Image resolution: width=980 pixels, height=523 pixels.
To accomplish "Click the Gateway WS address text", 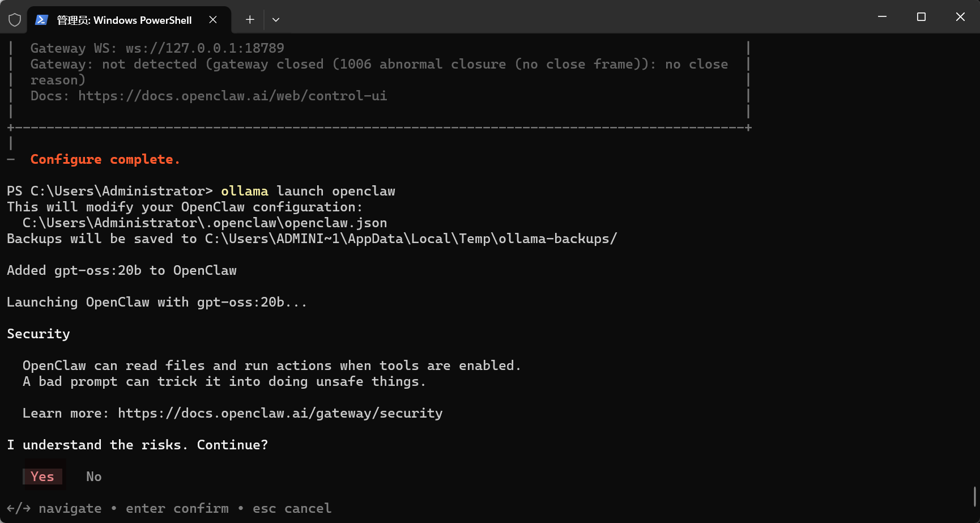I will point(205,48).
